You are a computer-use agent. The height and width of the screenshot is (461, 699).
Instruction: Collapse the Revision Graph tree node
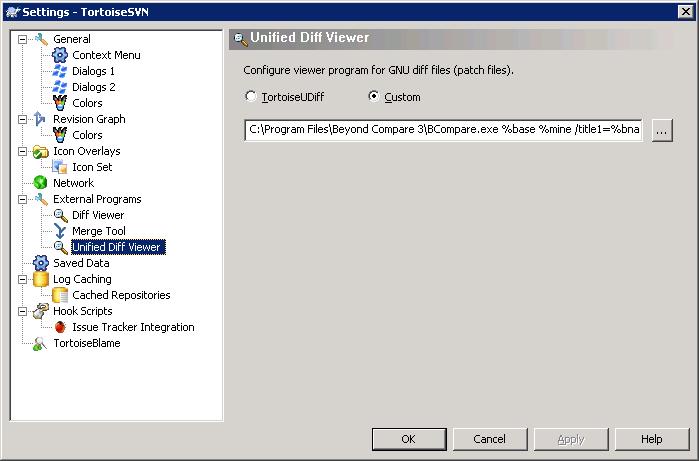(22, 119)
